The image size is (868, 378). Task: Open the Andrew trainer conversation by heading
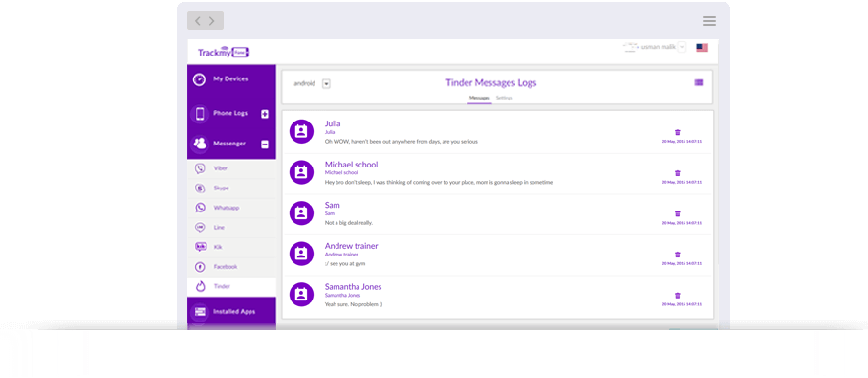(352, 246)
